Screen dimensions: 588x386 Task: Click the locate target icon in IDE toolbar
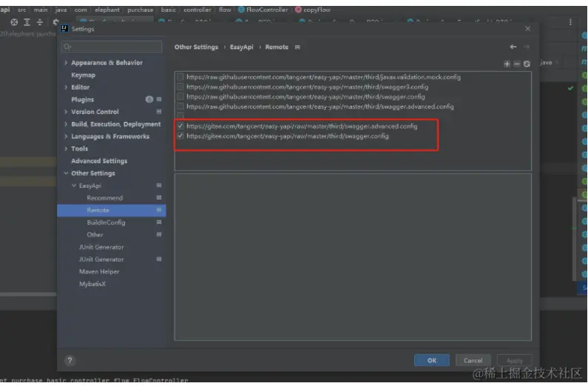pos(14,22)
